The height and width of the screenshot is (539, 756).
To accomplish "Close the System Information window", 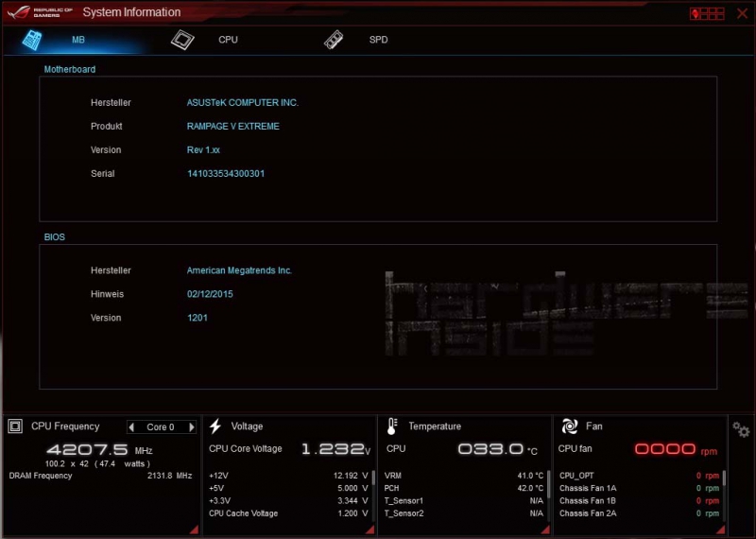I will (x=741, y=13).
